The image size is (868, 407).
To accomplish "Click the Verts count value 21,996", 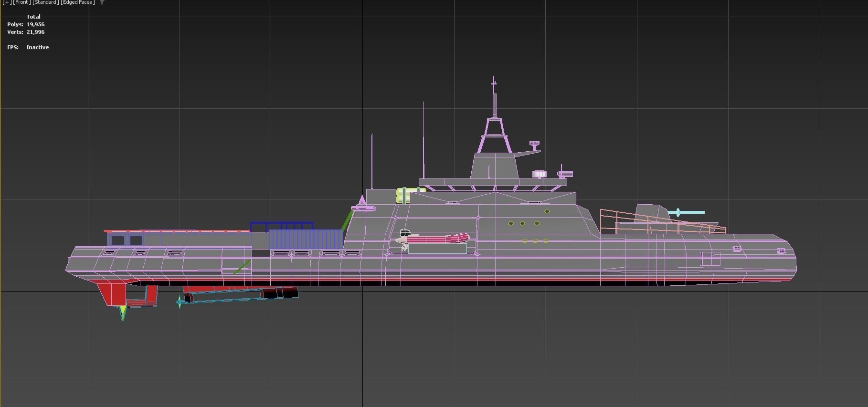I will pos(35,32).
